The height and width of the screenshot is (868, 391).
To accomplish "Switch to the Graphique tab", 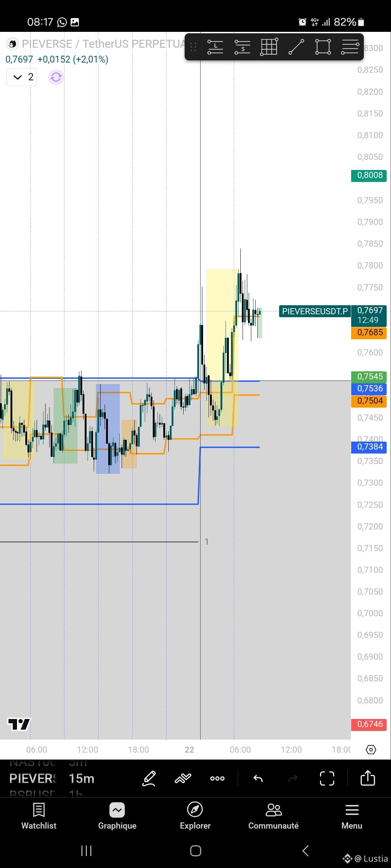I will (x=117, y=816).
